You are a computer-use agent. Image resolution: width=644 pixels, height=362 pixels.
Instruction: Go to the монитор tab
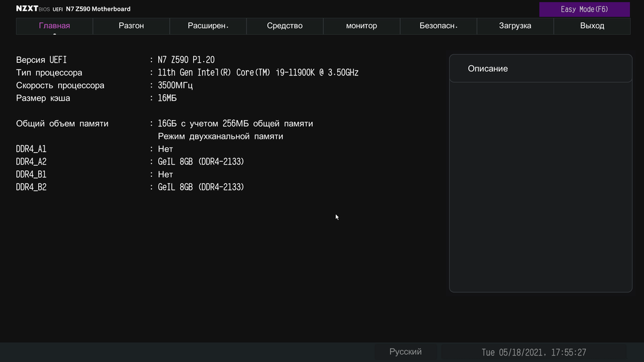[x=361, y=26]
